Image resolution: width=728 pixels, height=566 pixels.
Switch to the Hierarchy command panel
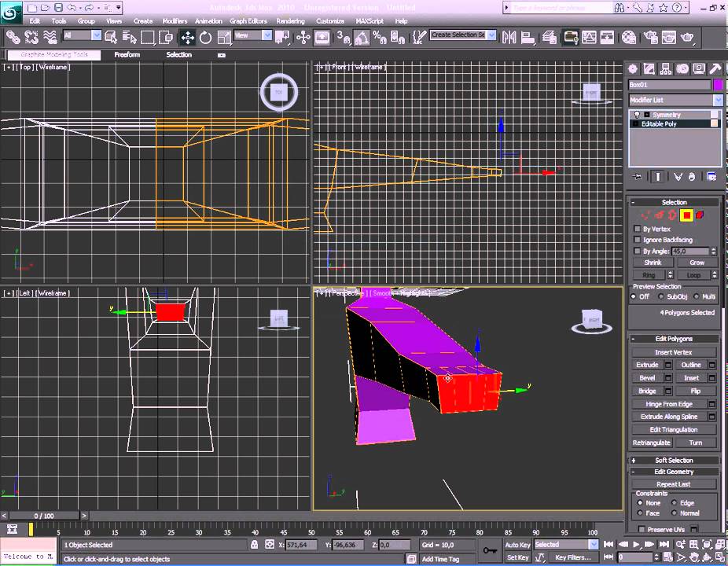pos(665,69)
